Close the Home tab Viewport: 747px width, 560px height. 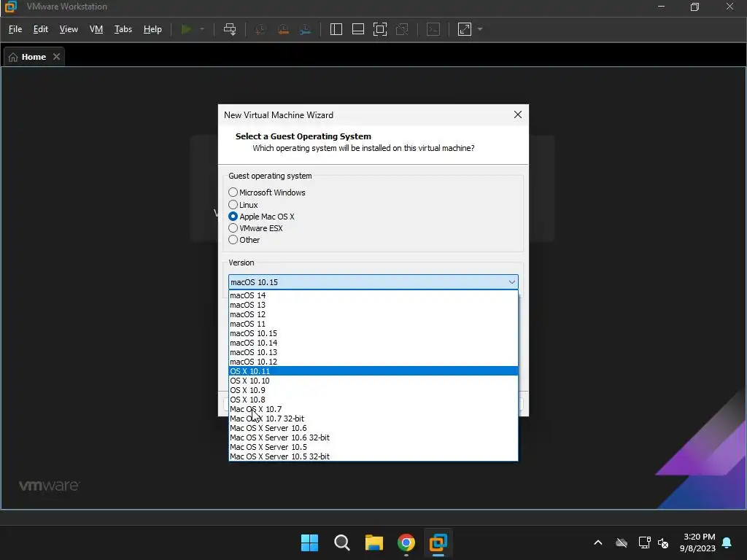click(57, 57)
